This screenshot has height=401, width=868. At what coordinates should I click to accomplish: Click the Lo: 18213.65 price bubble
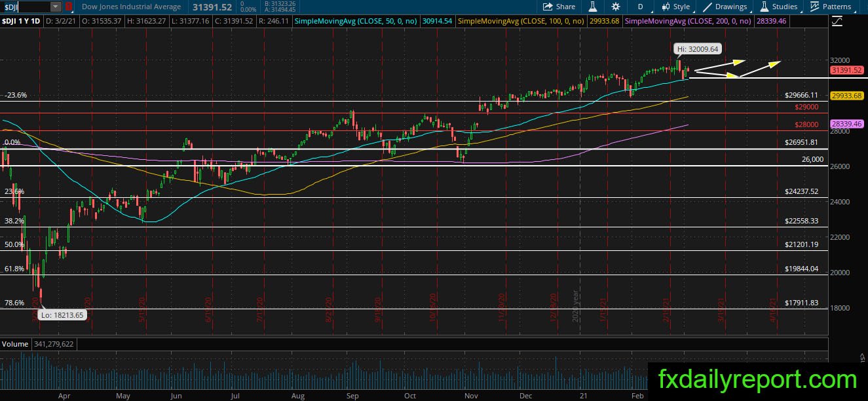point(64,315)
